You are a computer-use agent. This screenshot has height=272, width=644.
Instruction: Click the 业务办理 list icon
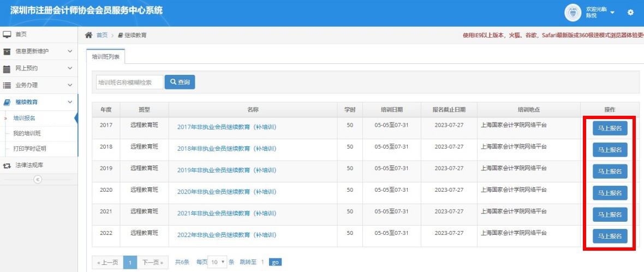click(7, 85)
